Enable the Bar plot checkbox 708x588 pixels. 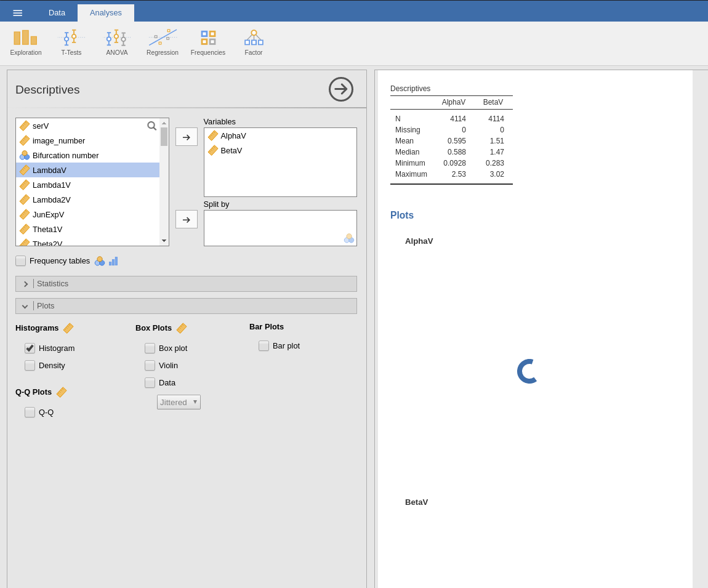263,346
